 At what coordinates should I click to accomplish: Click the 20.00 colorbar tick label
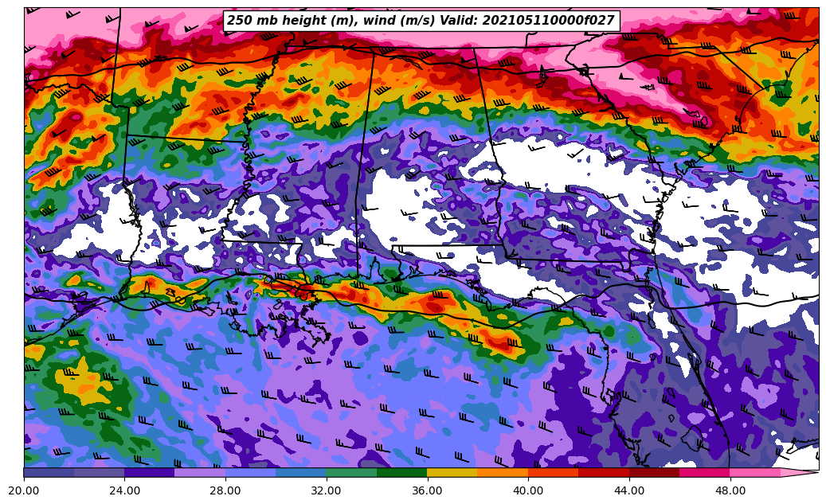tap(24, 490)
